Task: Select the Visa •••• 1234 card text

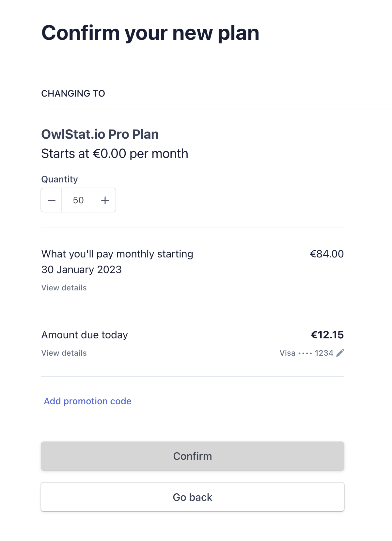Action: (x=306, y=353)
